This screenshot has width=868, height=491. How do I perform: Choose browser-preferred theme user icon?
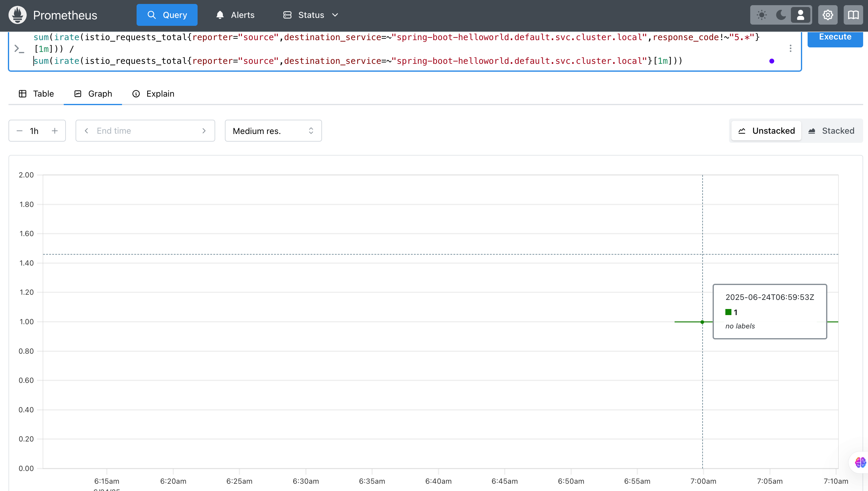[800, 15]
